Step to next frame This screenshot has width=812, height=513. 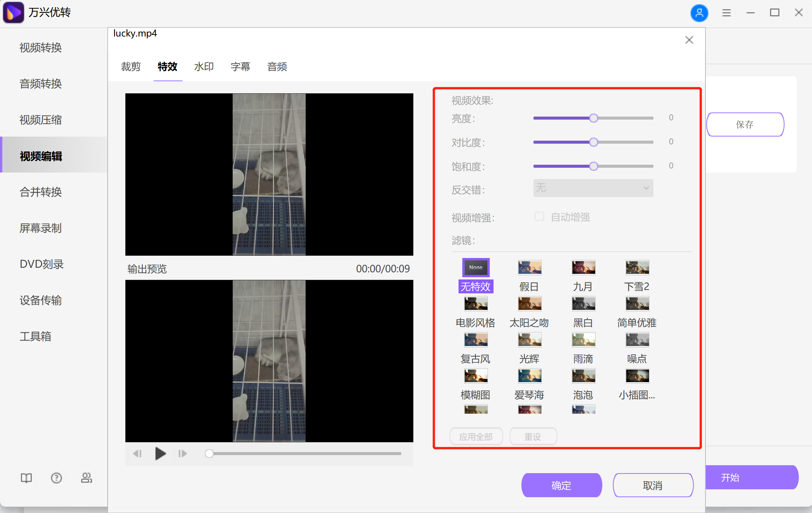coord(183,454)
